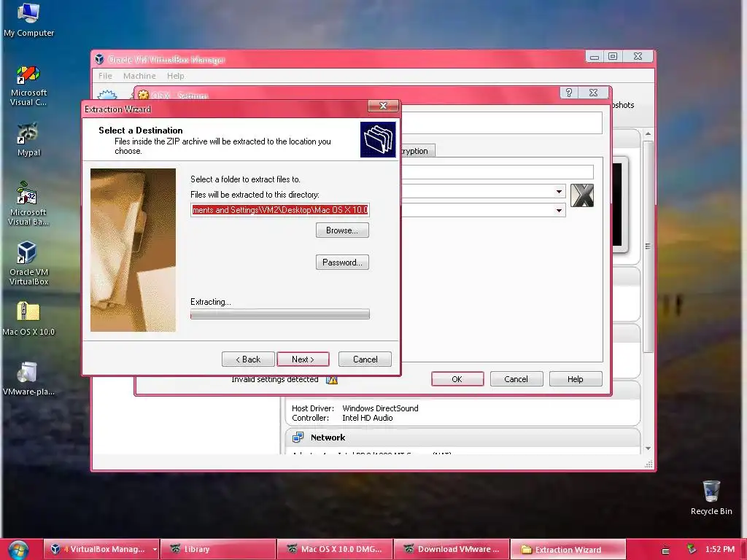This screenshot has width=747, height=560.
Task: Click the VirtualBox details scrollbar down arrow
Action: (x=648, y=448)
